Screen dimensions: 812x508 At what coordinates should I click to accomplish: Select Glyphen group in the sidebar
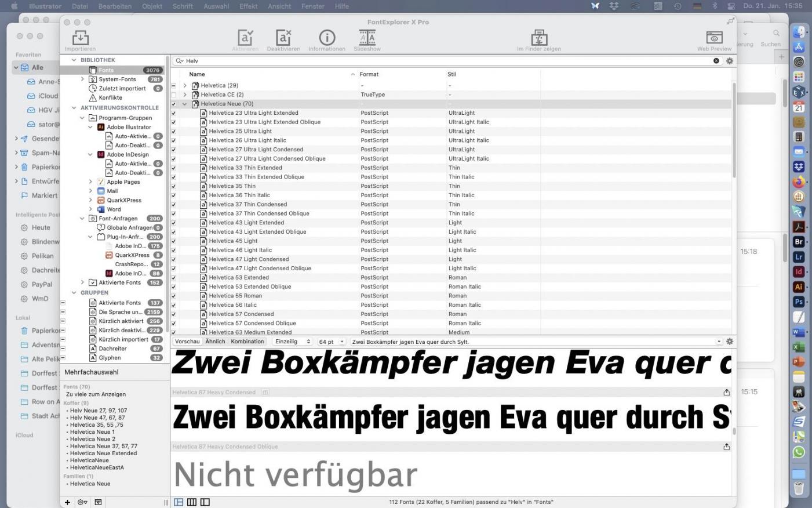tap(110, 358)
